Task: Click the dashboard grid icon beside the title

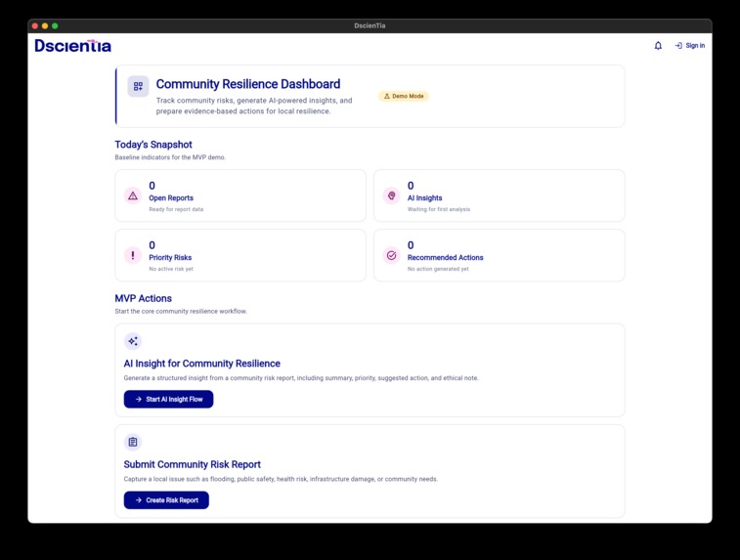Action: 138,86
